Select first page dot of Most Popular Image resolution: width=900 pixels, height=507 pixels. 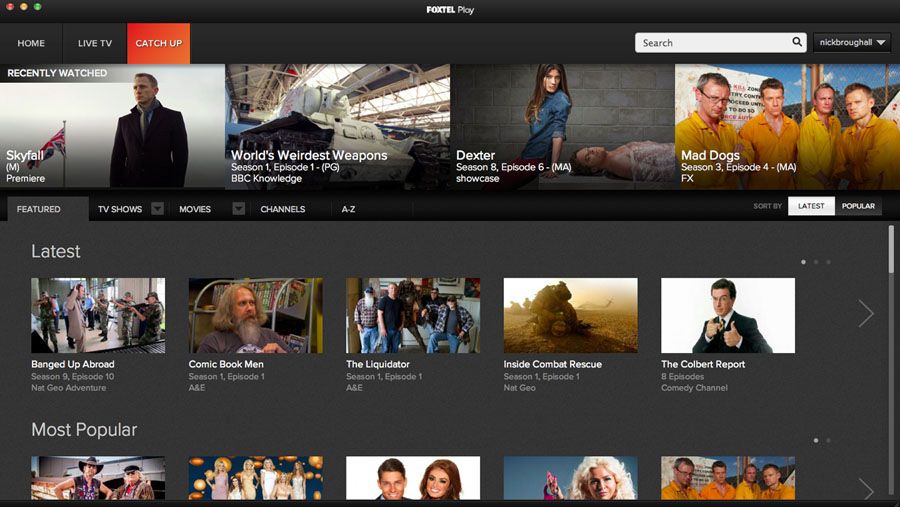816,440
